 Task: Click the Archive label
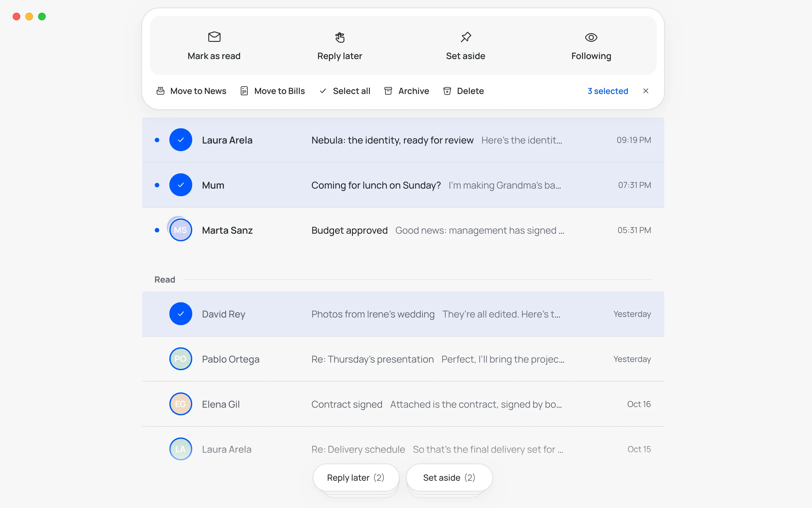click(413, 91)
